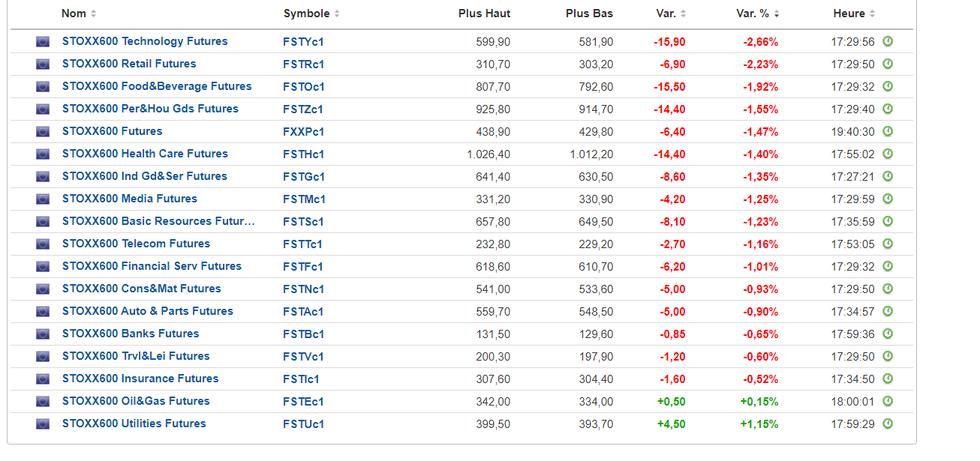Viewport: 980px width, 461px height.
Task: Click the flag icon beside Retail Futures
Action: (43, 64)
